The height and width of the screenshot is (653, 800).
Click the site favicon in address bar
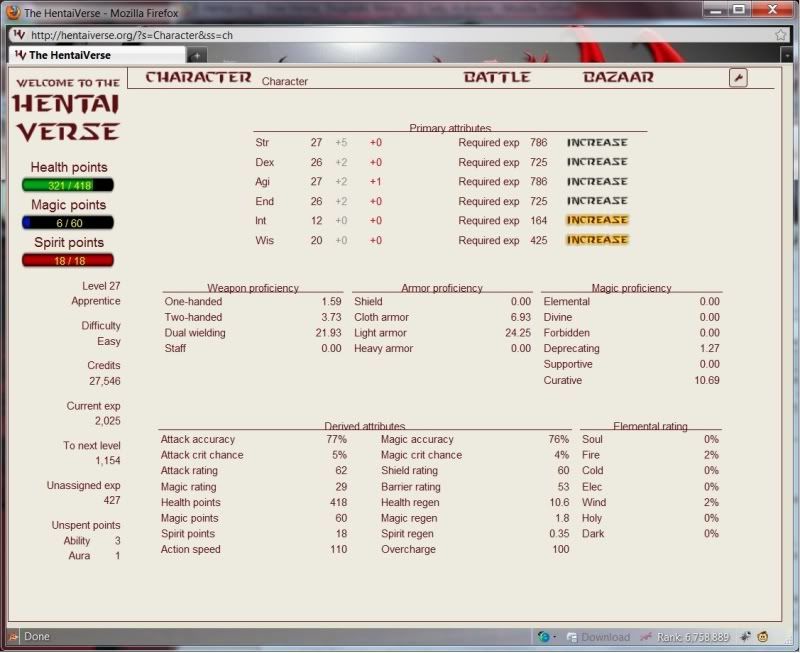[x=19, y=35]
